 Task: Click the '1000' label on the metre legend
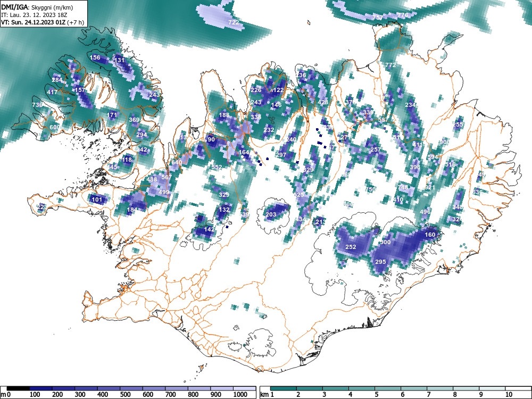tap(240, 395)
